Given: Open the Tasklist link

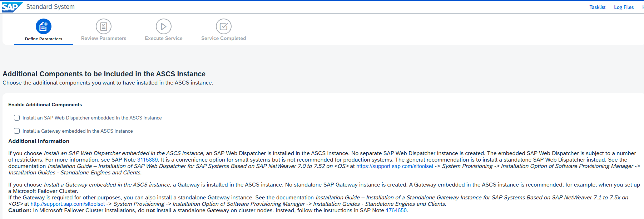Looking at the screenshot, I should 598,7.
